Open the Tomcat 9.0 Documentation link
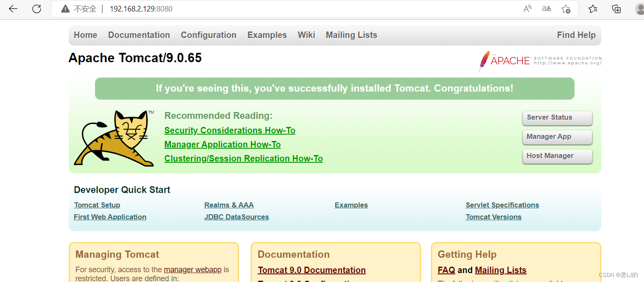 coord(312,270)
